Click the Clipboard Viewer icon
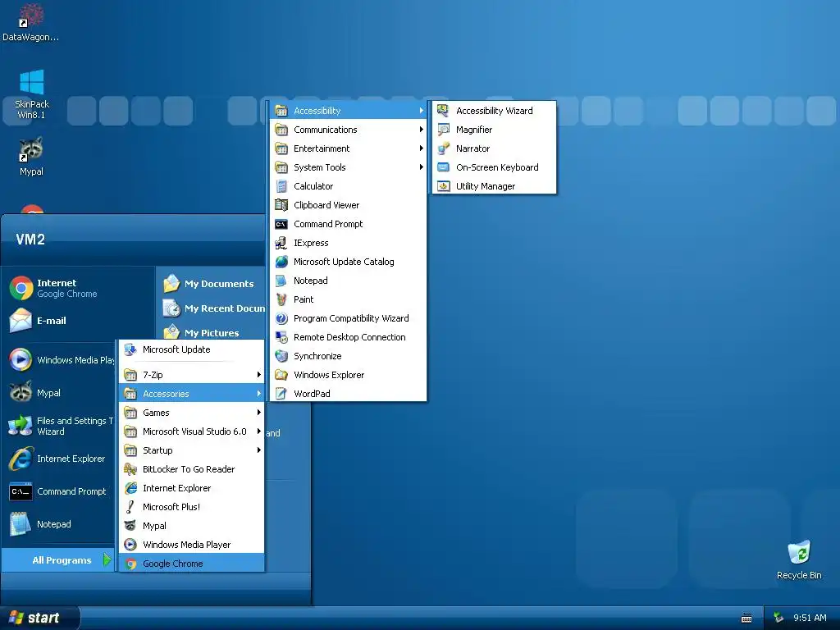The image size is (840, 630). point(281,205)
